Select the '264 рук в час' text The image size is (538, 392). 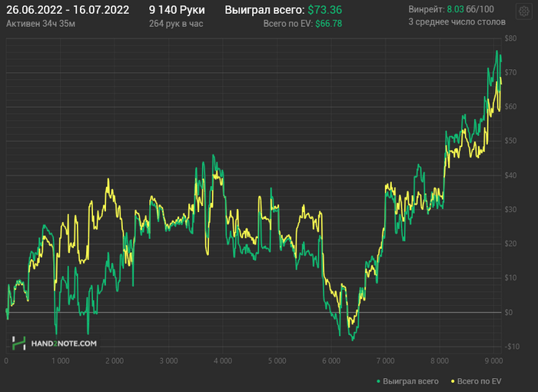coord(176,24)
